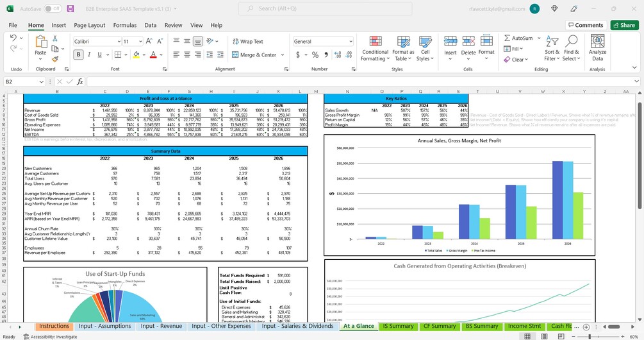The image size is (644, 340).
Task: Click Decrease Indent icon
Action: tap(210, 55)
